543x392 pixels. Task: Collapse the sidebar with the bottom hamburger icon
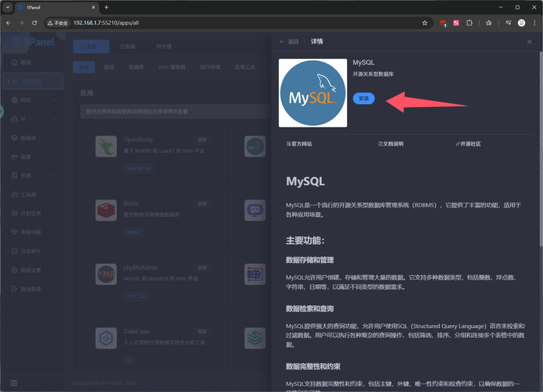click(x=14, y=383)
